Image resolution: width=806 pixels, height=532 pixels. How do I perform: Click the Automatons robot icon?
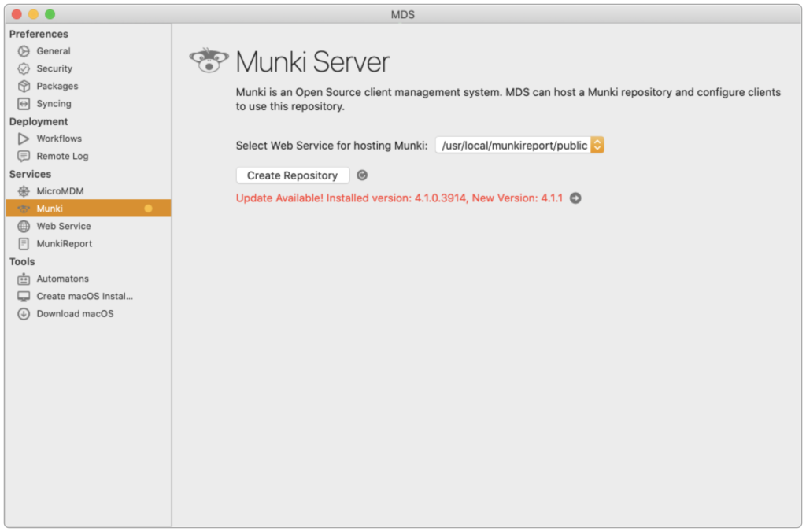[24, 279]
